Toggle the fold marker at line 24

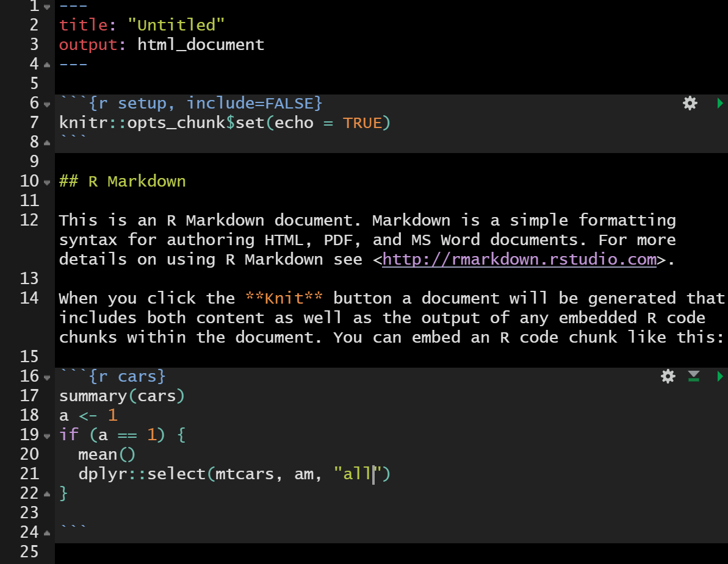[46, 532]
